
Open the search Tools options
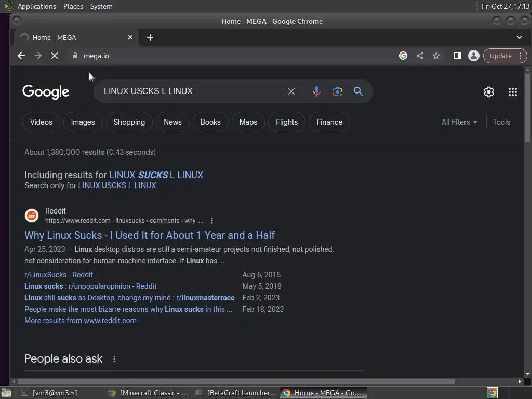[501, 122]
